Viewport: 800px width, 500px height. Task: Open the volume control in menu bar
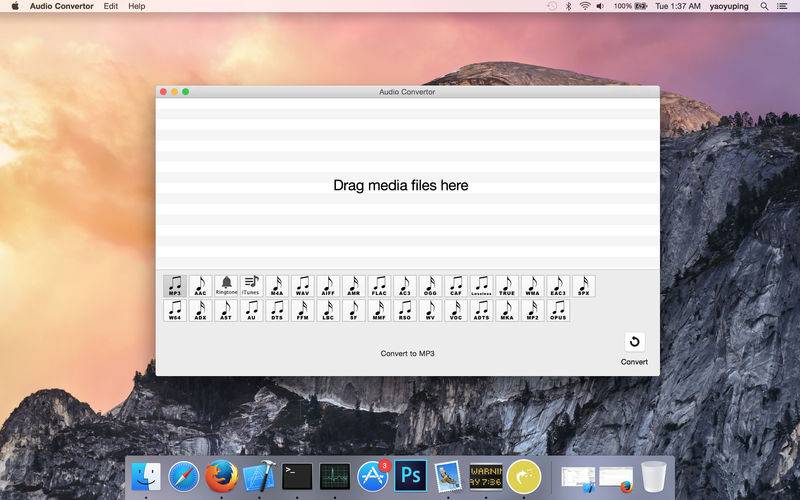pos(601,6)
